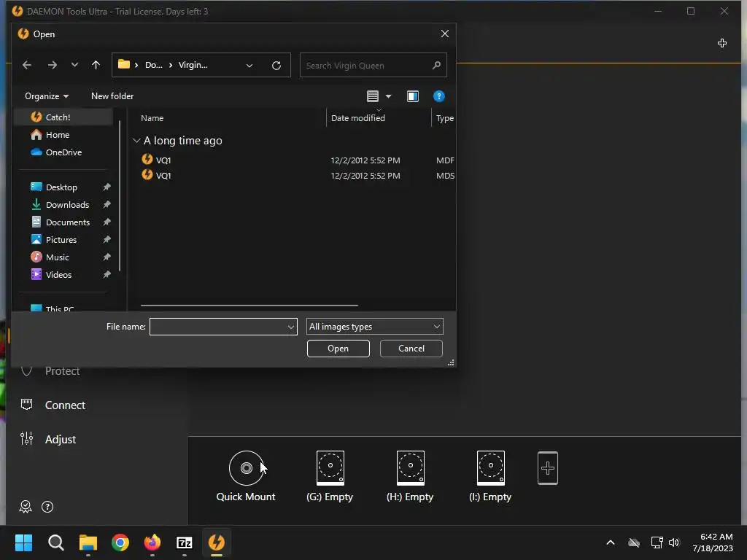
Task: Click the navigation pane vertical scrollbar
Action: [x=119, y=195]
